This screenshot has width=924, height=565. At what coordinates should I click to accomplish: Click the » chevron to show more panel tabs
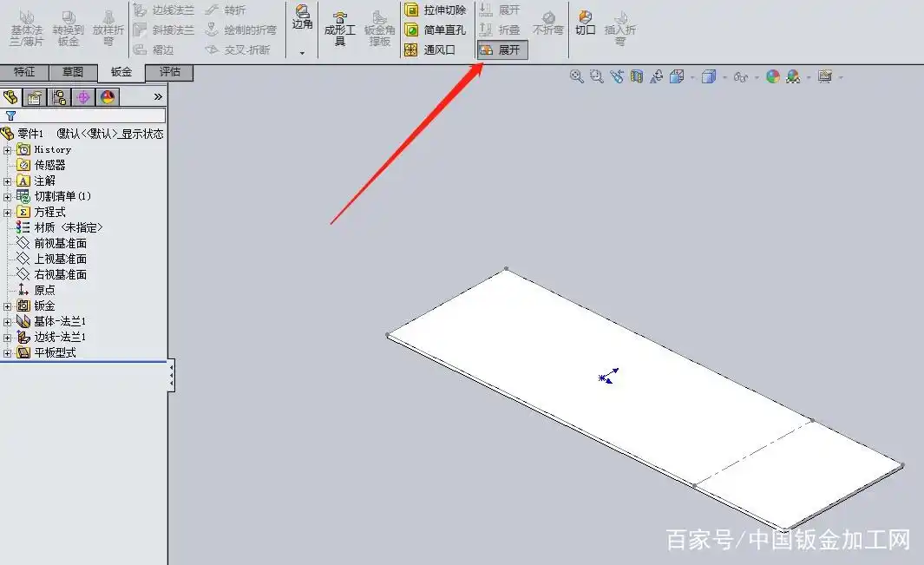click(158, 96)
